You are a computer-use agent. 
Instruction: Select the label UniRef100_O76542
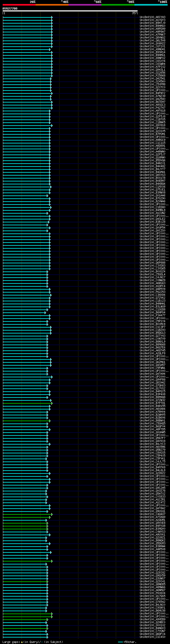[x=152, y=602]
